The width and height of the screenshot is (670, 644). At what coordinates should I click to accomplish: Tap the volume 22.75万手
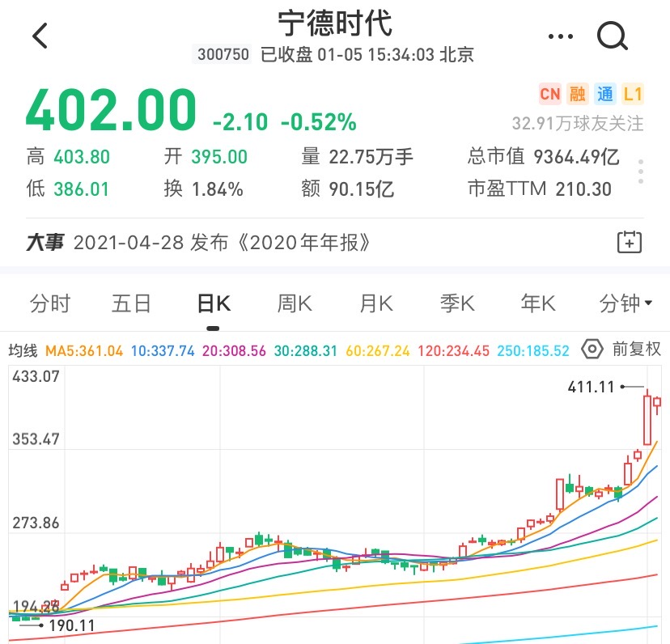coord(371,157)
